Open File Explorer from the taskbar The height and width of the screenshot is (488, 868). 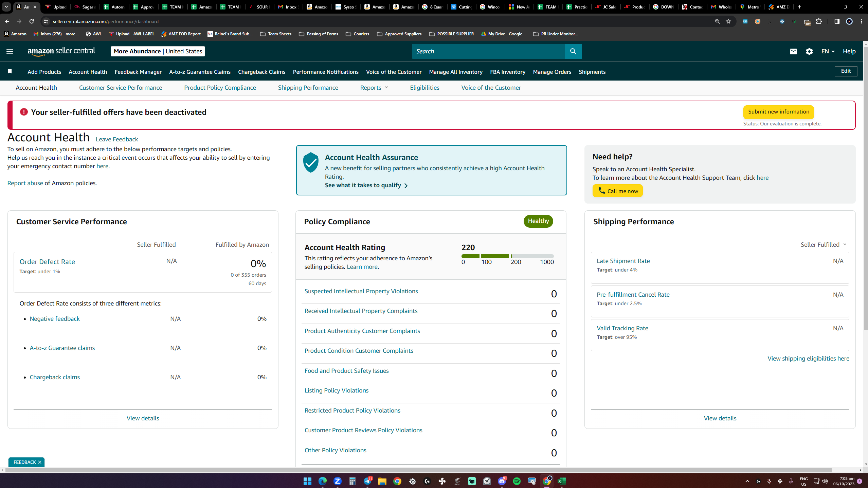pyautogui.click(x=382, y=481)
